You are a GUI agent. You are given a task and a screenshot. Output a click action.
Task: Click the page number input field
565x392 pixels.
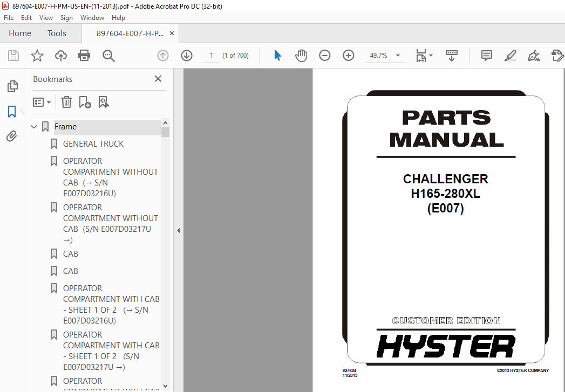[212, 56]
